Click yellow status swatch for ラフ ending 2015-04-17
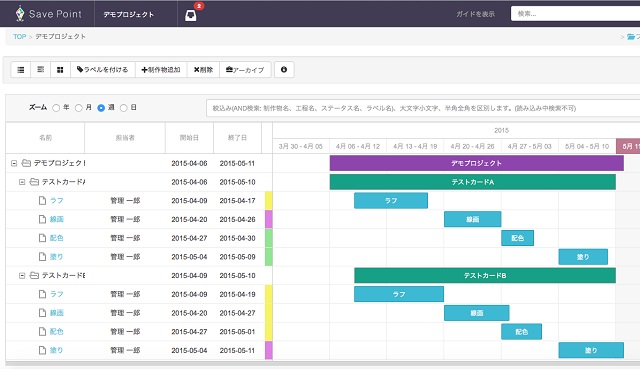Viewport: 640px width, 369px height. click(269, 201)
